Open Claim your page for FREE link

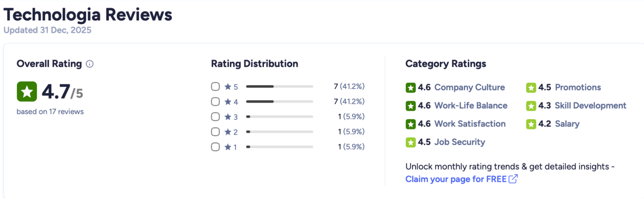[x=456, y=179]
